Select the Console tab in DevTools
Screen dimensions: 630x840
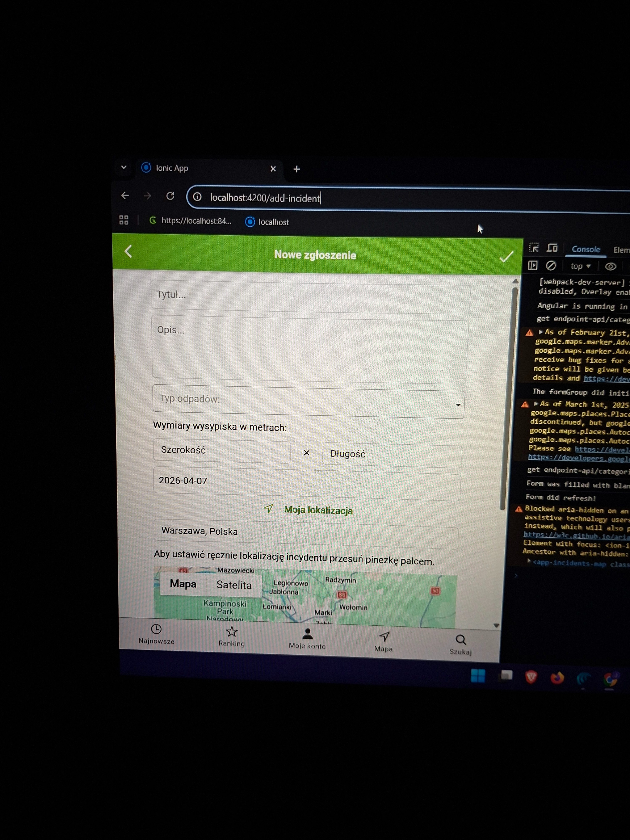click(x=585, y=249)
